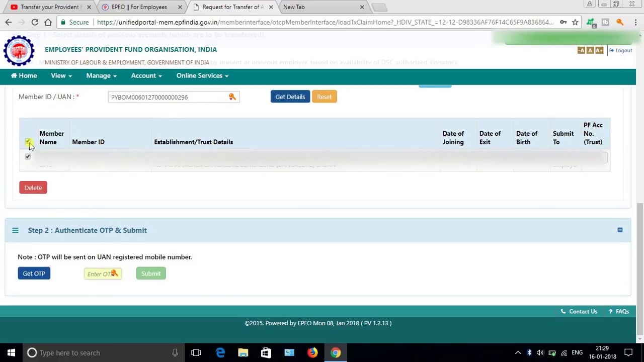The height and width of the screenshot is (362, 644).
Task: Open the Action Center notifications
Action: [x=628, y=352]
